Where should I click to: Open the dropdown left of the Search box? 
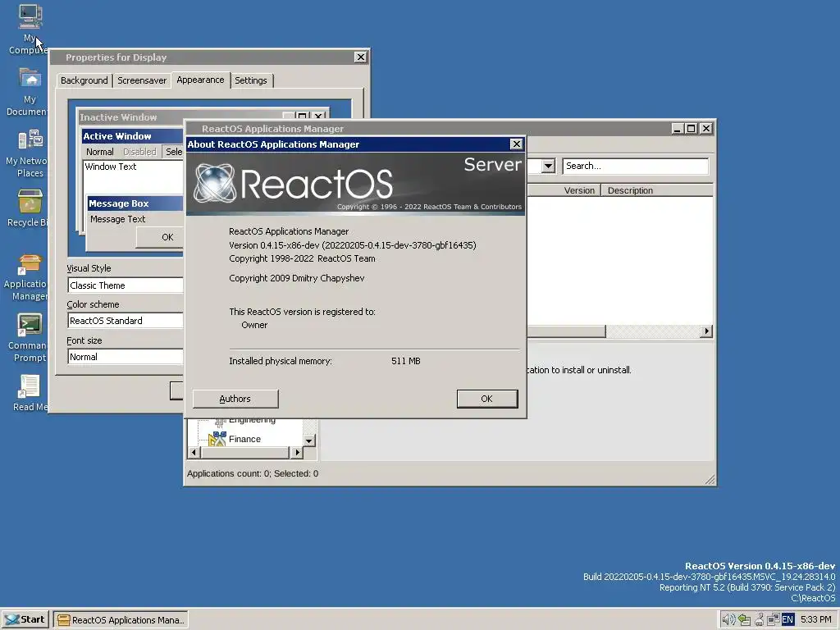pos(547,166)
